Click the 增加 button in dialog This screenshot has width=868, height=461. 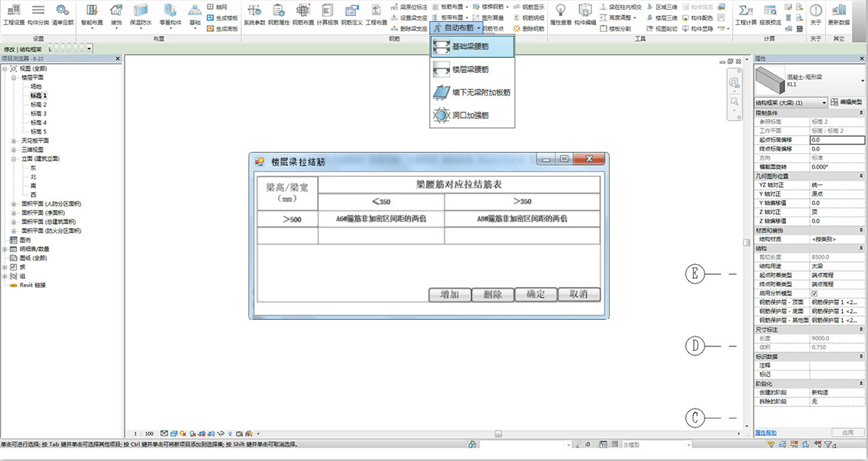[450, 295]
